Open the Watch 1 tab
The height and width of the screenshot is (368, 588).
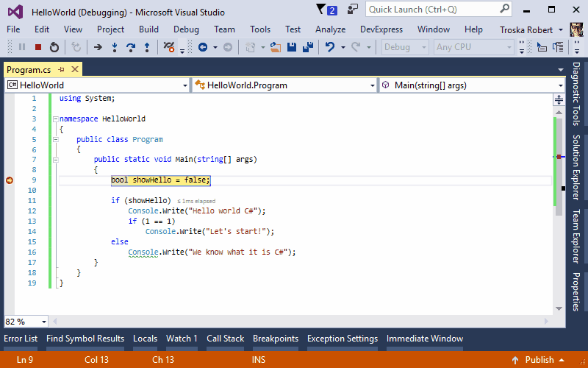pyautogui.click(x=182, y=339)
